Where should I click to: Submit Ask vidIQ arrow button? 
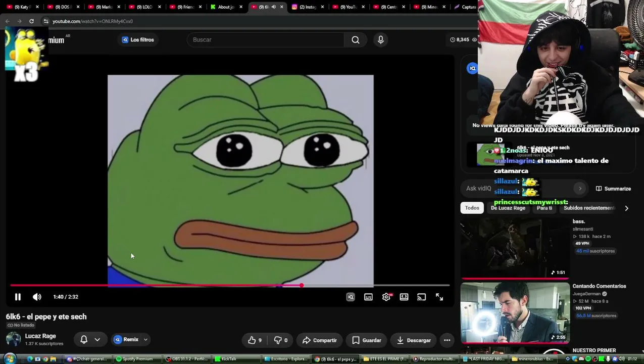580,189
